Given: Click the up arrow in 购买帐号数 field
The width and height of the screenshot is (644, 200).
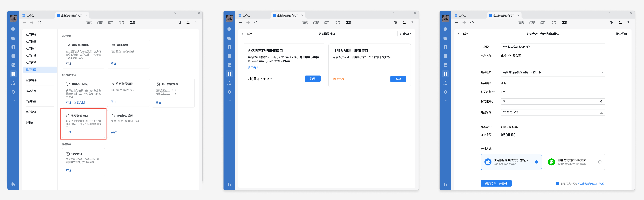Looking at the screenshot, I should (x=601, y=101).
